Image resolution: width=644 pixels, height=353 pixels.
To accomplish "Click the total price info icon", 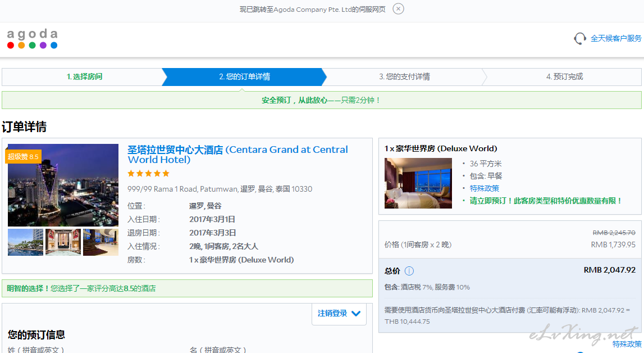I will coord(409,271).
